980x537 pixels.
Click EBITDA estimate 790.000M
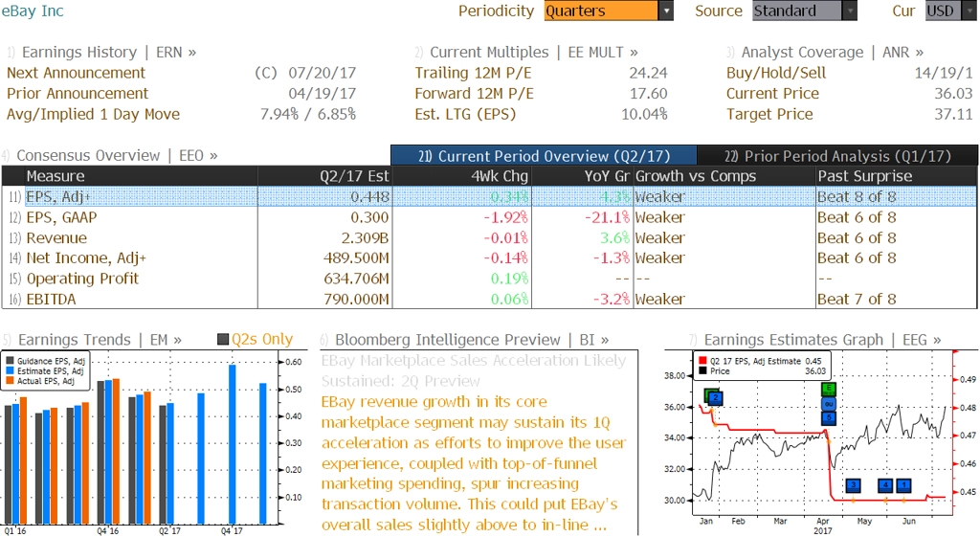[x=356, y=300]
